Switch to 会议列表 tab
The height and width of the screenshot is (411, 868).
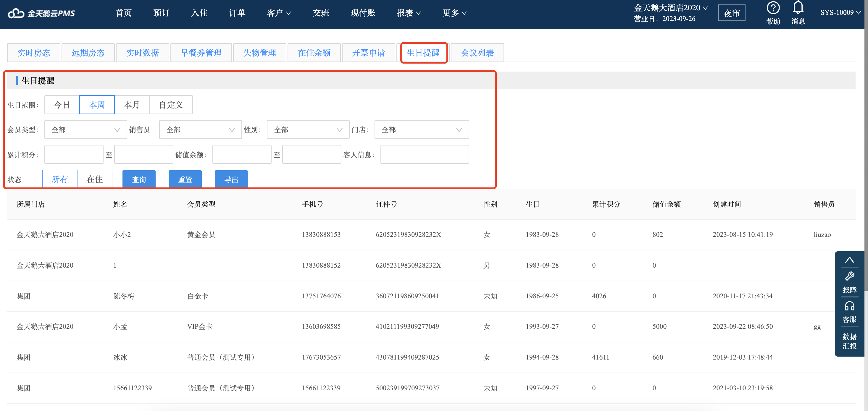coord(477,53)
